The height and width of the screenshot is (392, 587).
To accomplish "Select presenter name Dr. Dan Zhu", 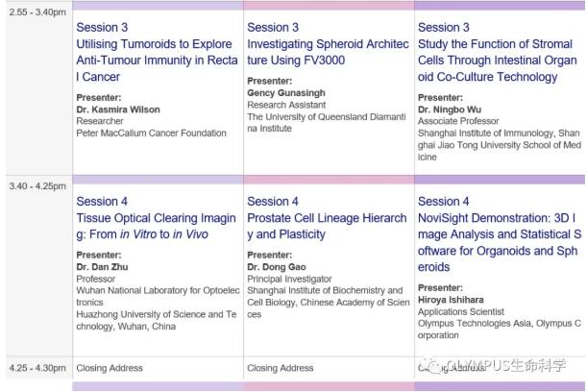I will pyautogui.click(x=102, y=267).
